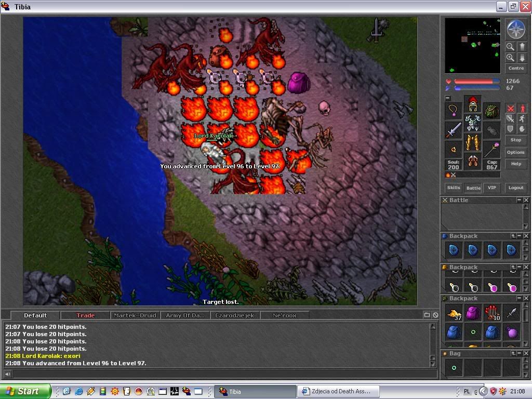This screenshot has height=399, width=532.
Task: Zoom in the minimap
Action: (510, 58)
